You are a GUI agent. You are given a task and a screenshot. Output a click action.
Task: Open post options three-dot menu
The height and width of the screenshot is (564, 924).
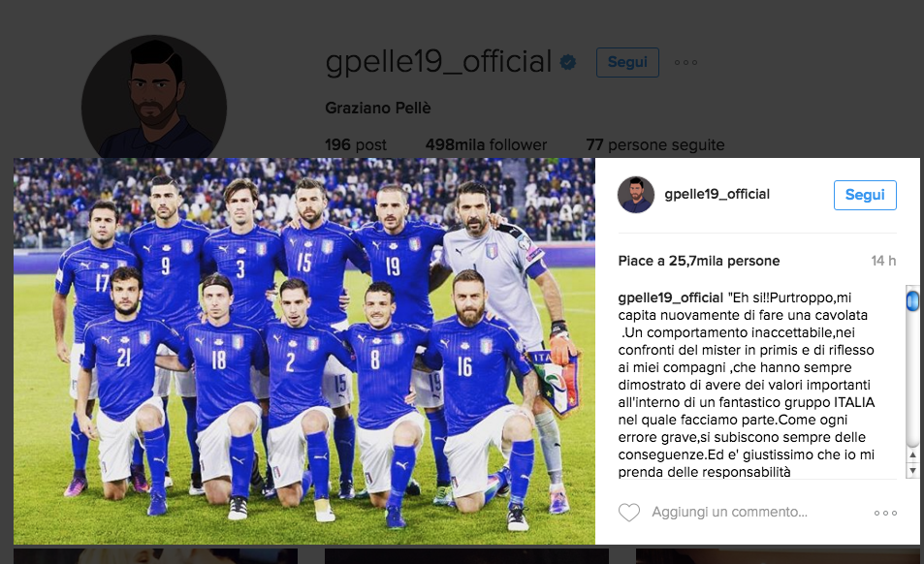coord(885,514)
